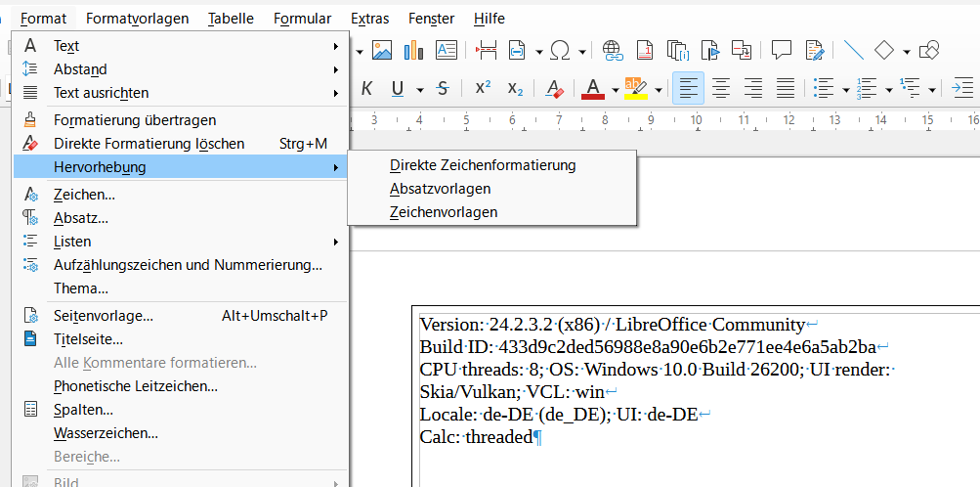Toggle Align Left paragraph alignment
Viewport: 980px width, 487px height.
[x=689, y=89]
